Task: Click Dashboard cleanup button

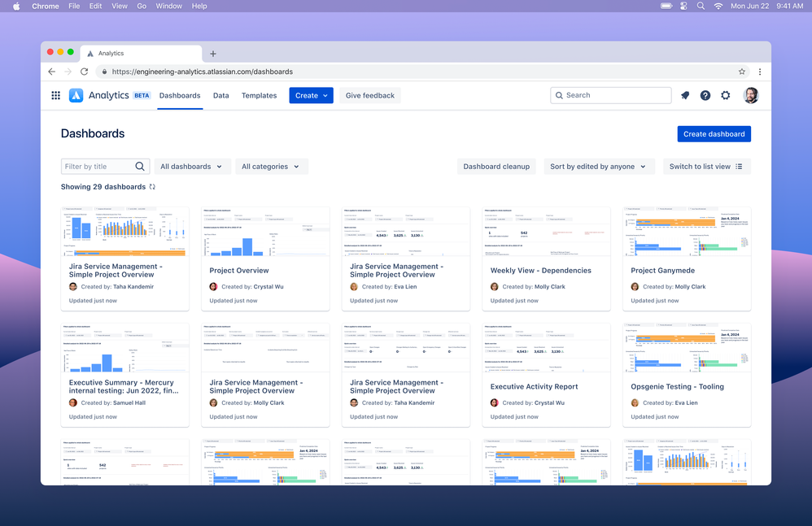Action: click(496, 167)
